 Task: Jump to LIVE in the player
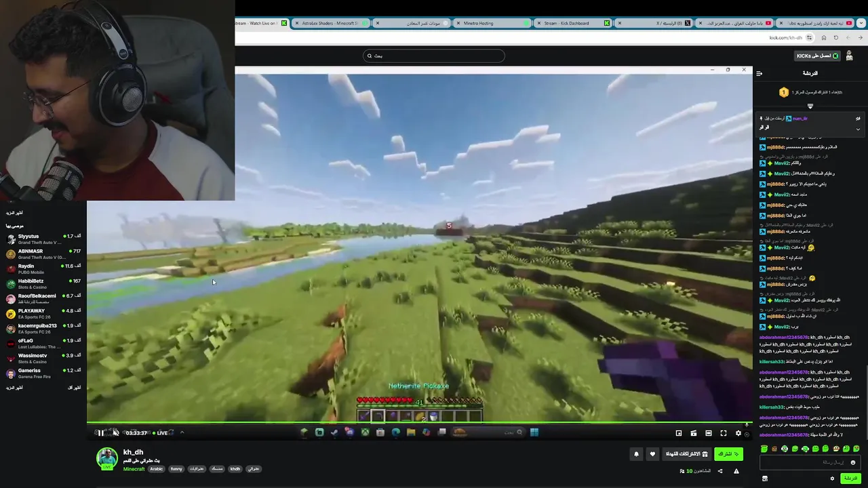pos(159,433)
